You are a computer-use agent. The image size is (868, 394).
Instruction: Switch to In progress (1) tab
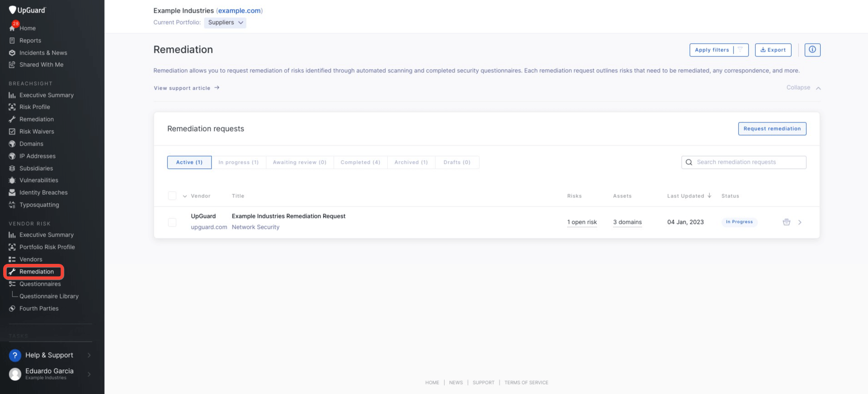(x=239, y=162)
